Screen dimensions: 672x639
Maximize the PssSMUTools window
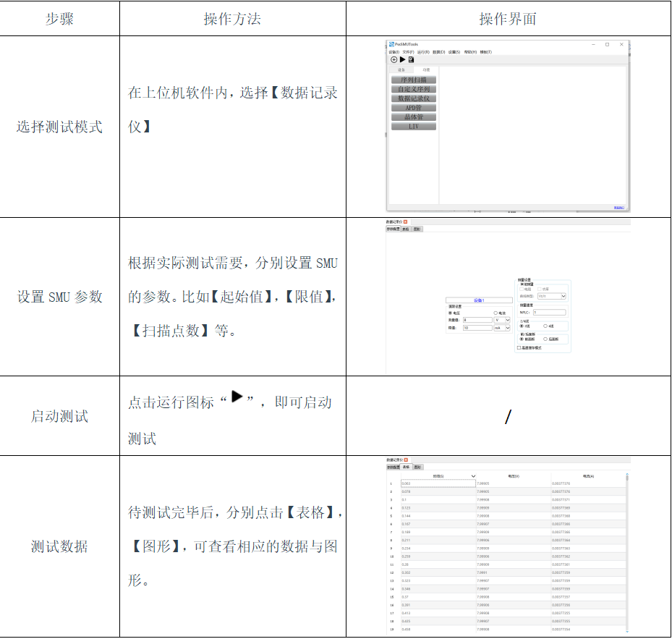[x=607, y=44]
